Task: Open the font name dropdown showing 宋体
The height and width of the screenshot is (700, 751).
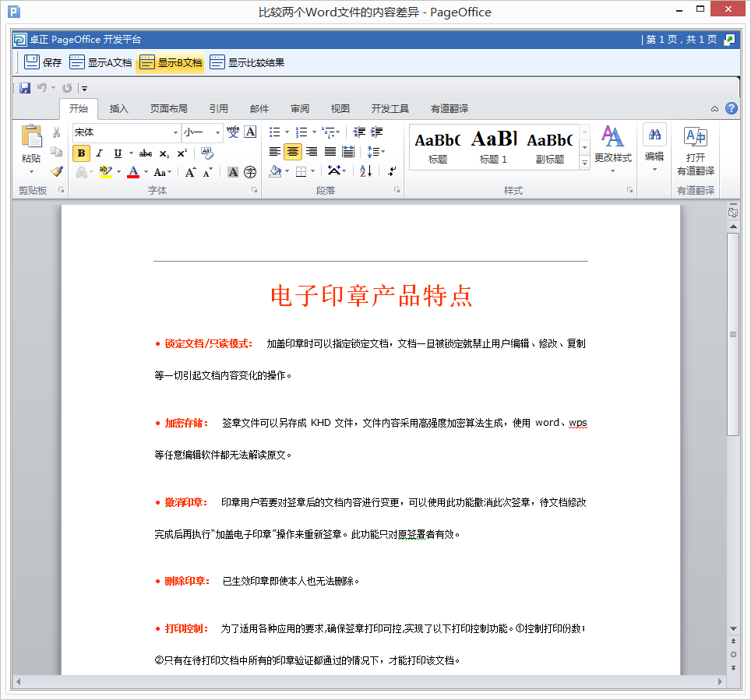Action: (x=175, y=132)
